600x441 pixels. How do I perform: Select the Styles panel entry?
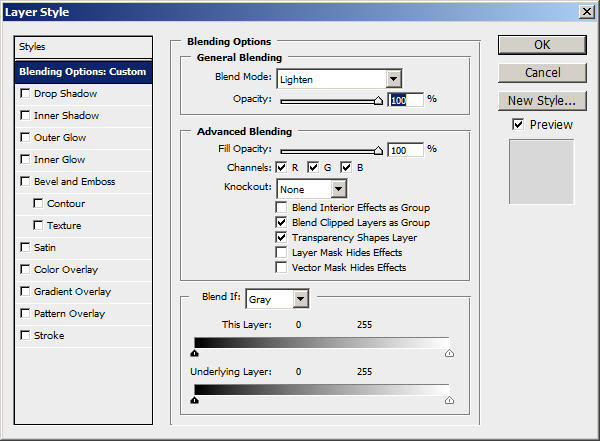pyautogui.click(x=83, y=47)
